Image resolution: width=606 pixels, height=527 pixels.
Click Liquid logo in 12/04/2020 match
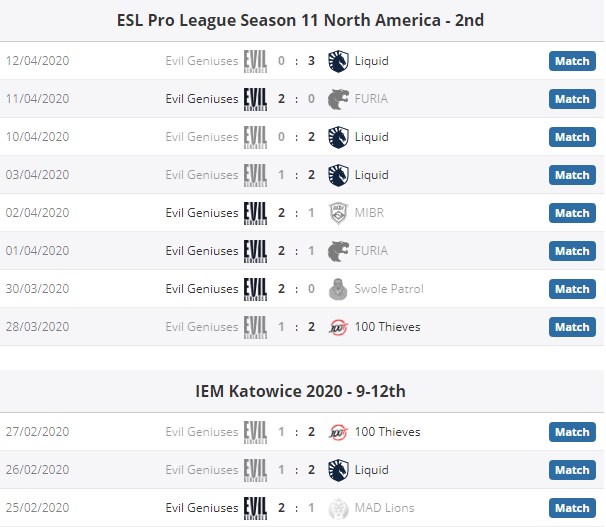[x=339, y=61]
